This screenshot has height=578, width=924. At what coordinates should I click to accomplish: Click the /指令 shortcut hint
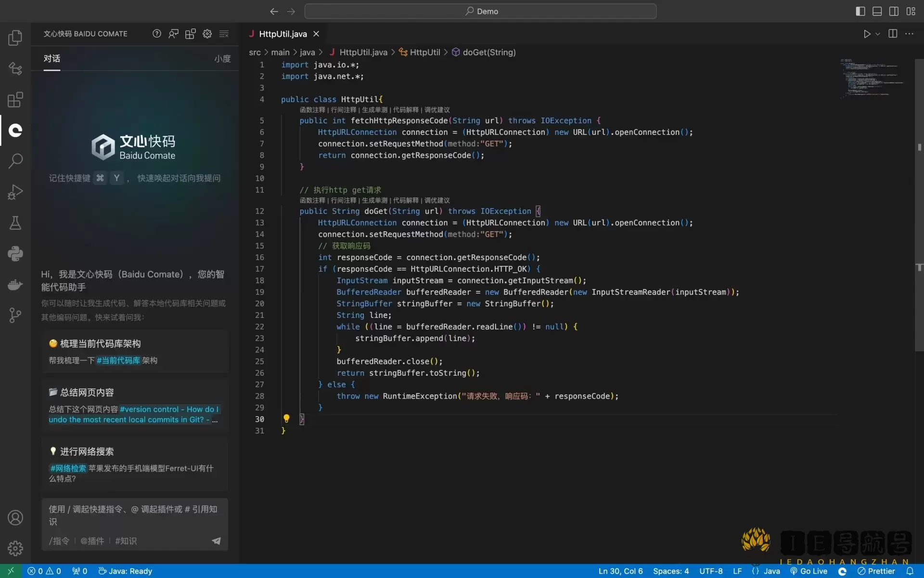point(59,541)
